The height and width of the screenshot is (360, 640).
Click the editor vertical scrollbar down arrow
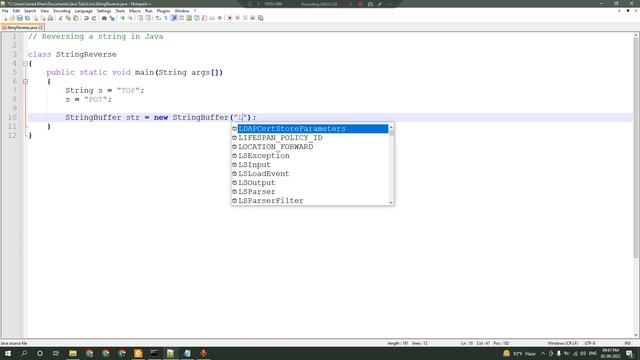point(636,335)
